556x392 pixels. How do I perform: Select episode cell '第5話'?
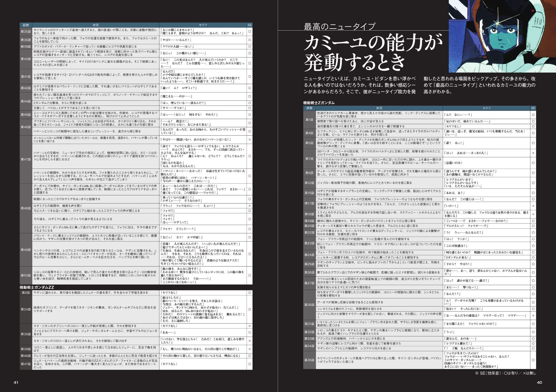click(x=309, y=143)
